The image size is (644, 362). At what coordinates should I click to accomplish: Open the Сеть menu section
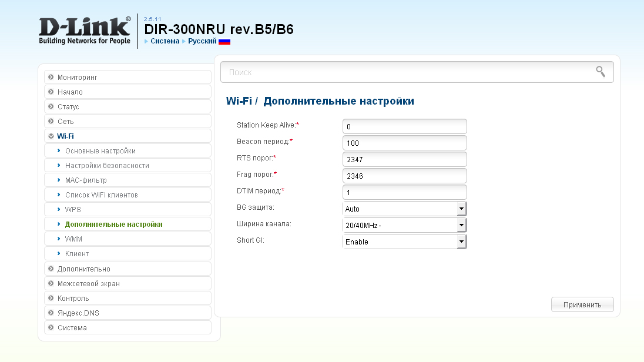(x=128, y=121)
